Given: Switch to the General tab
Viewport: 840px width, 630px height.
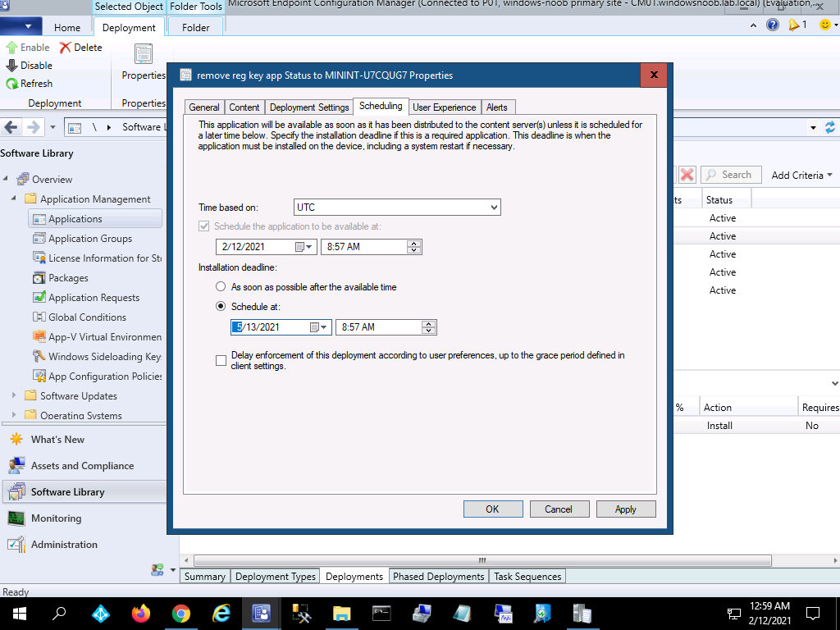Looking at the screenshot, I should coord(204,107).
